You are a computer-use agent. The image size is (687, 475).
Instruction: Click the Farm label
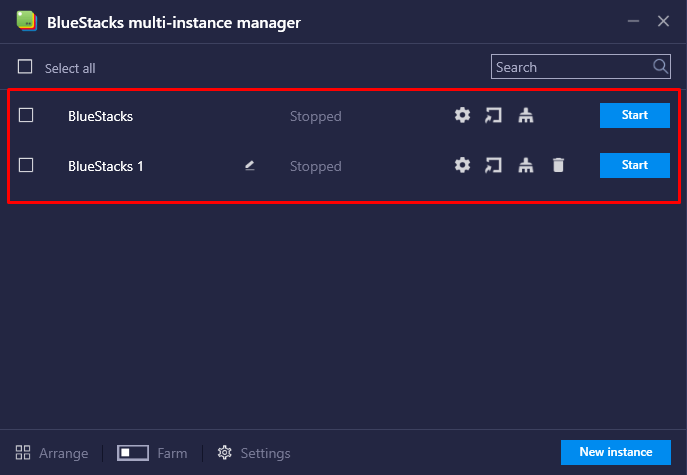(x=172, y=453)
